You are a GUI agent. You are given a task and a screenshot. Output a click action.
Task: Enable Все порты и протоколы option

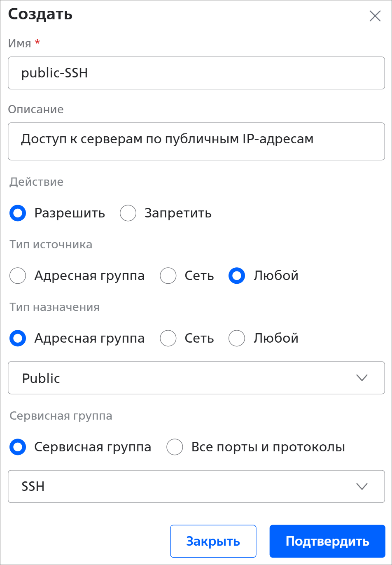point(175,447)
